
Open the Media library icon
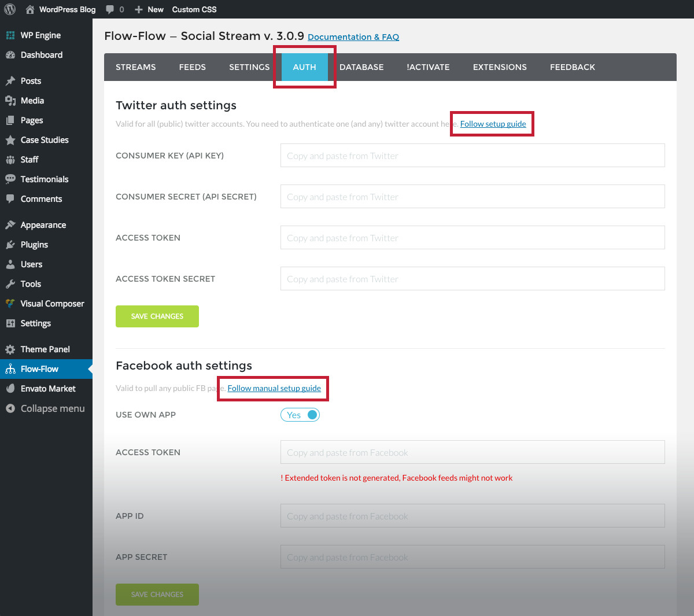pyautogui.click(x=10, y=101)
